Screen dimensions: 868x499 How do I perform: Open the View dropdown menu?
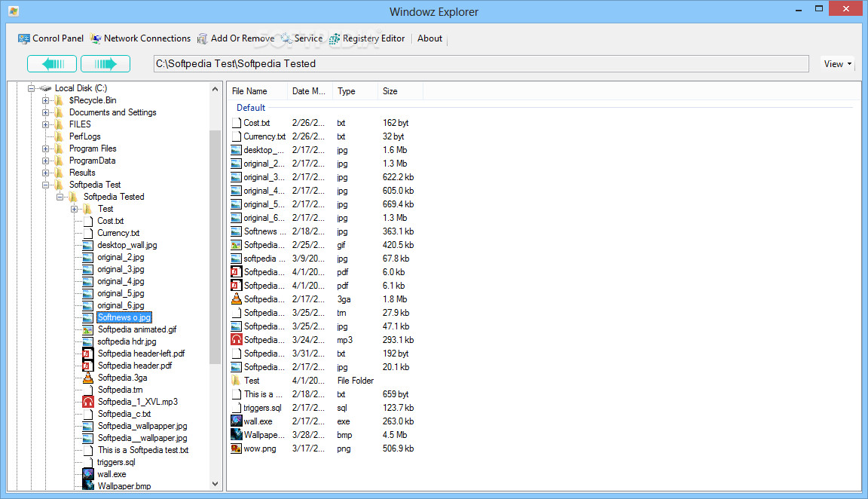pos(838,63)
